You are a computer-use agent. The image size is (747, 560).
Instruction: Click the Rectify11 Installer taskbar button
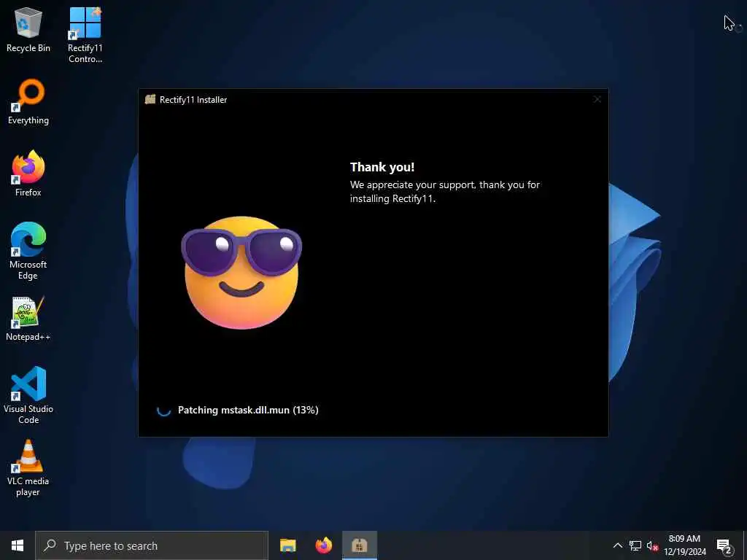pos(360,545)
